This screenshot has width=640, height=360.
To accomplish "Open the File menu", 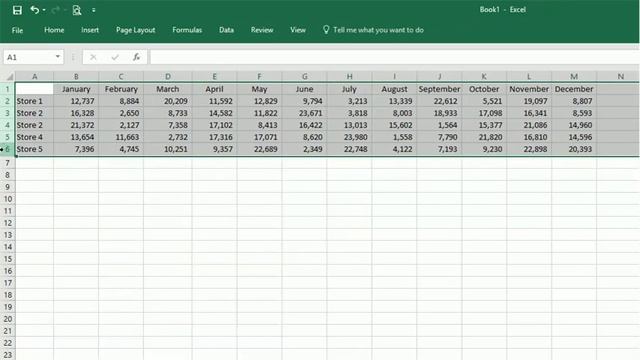I will coord(17,30).
